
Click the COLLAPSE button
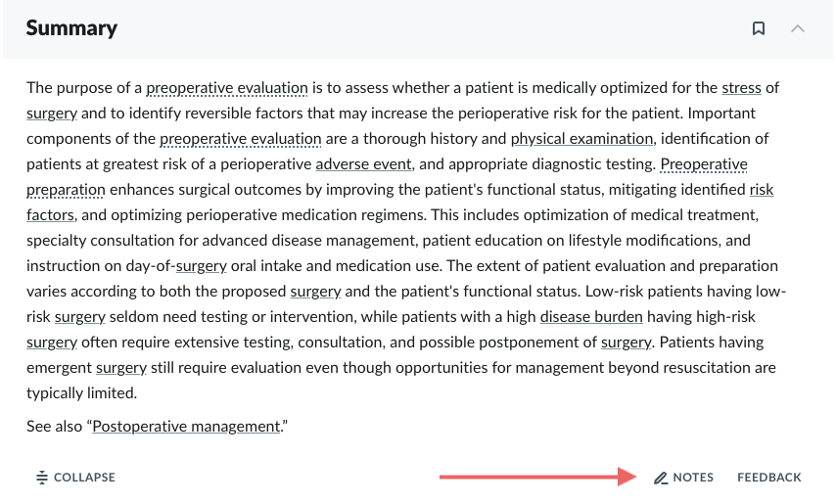tap(75, 478)
